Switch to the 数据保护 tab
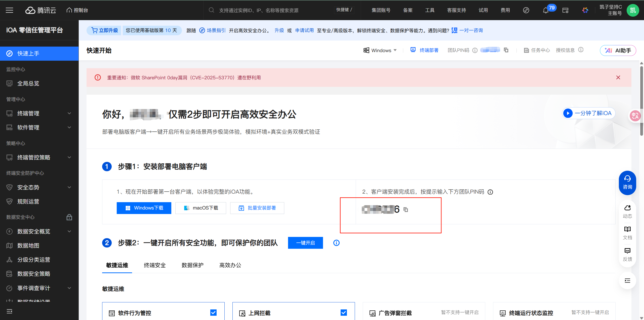The height and width of the screenshot is (320, 644). [192, 265]
